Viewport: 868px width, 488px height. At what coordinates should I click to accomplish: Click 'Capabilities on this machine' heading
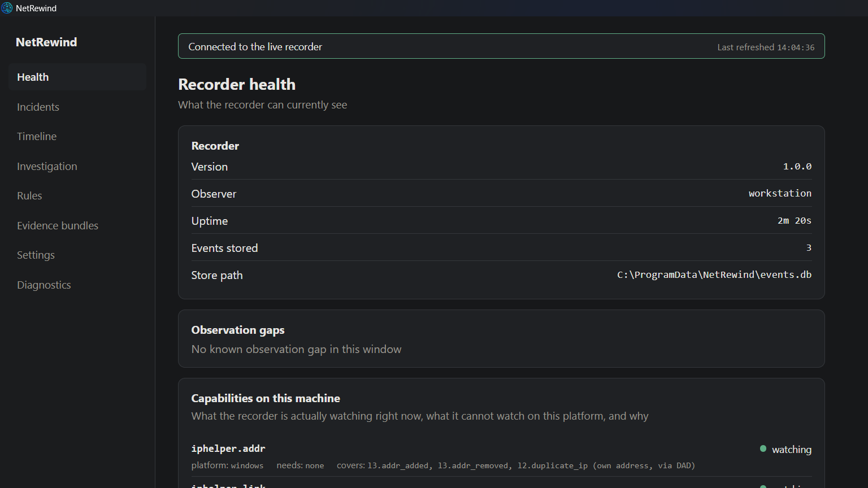click(x=266, y=398)
